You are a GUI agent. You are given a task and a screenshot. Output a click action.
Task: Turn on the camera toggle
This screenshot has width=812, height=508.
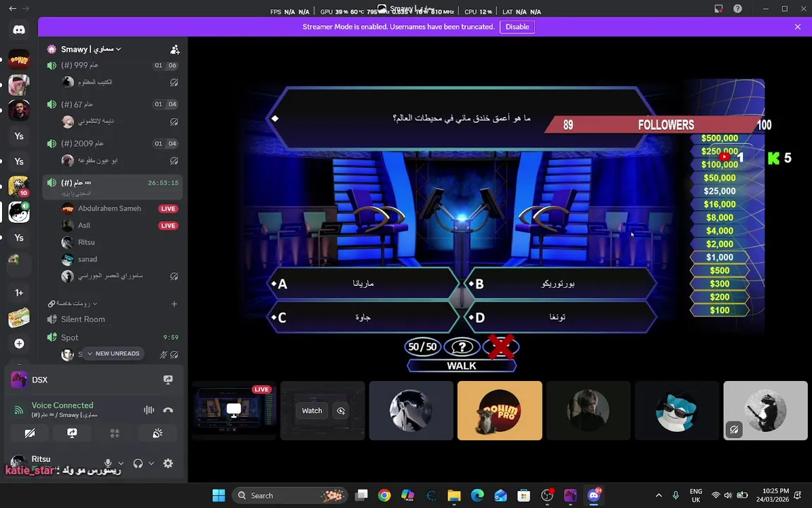30,433
